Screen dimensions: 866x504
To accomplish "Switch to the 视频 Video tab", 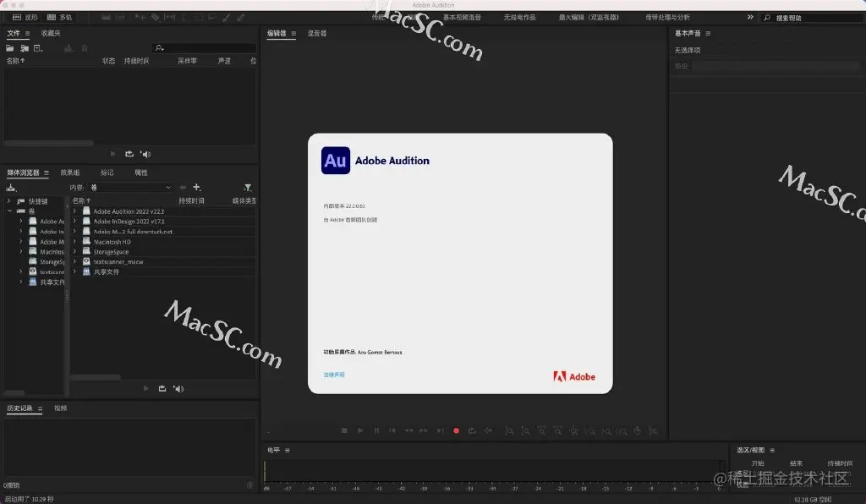I will [61, 408].
